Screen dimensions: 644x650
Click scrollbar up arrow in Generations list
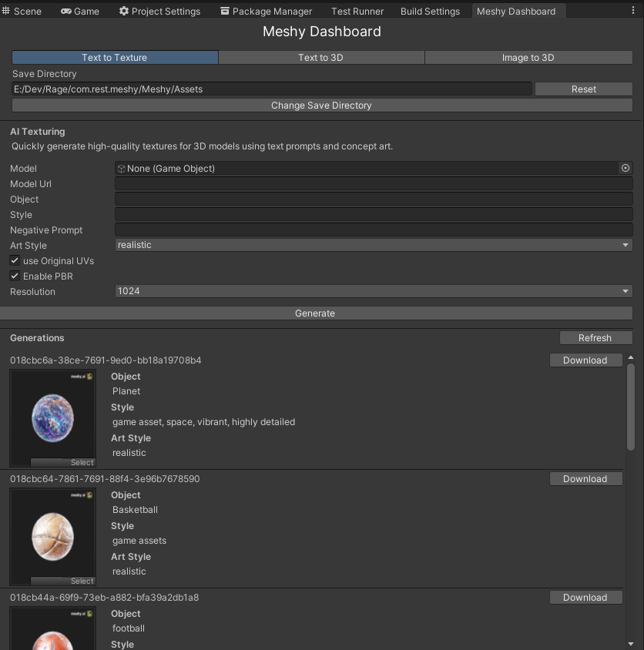[631, 357]
